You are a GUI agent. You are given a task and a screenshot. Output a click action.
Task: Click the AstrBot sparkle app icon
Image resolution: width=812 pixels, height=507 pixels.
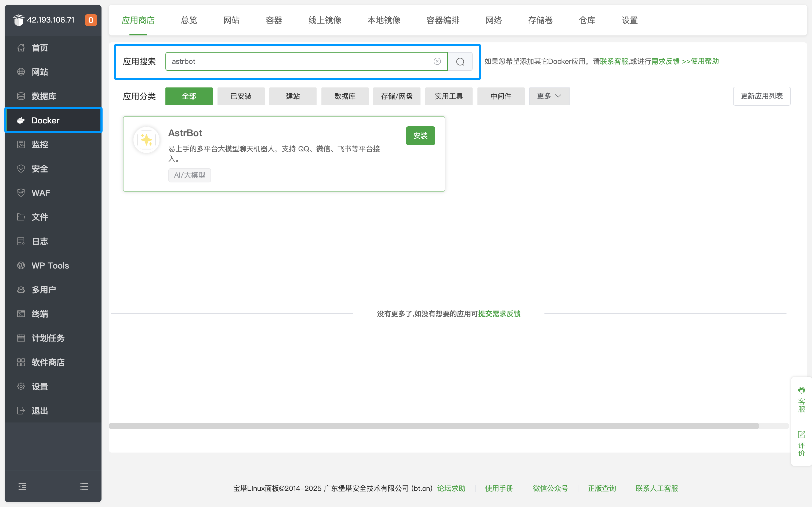[146, 140]
